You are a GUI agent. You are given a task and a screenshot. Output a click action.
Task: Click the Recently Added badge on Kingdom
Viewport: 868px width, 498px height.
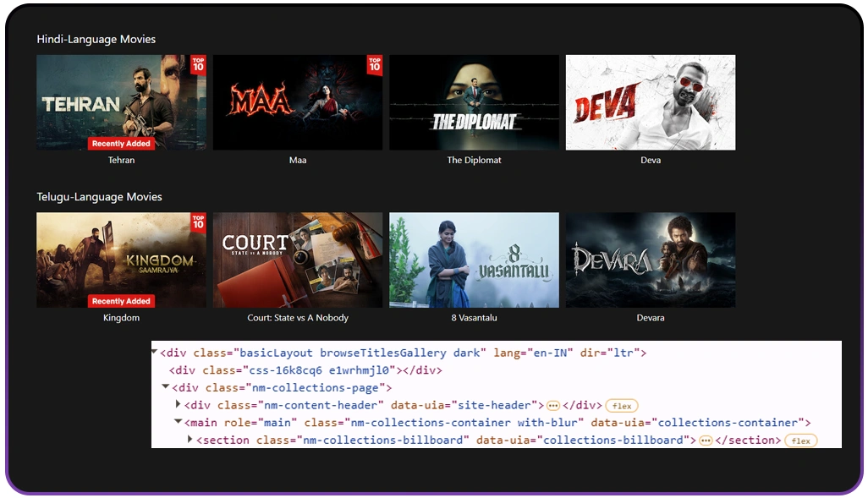coord(121,301)
